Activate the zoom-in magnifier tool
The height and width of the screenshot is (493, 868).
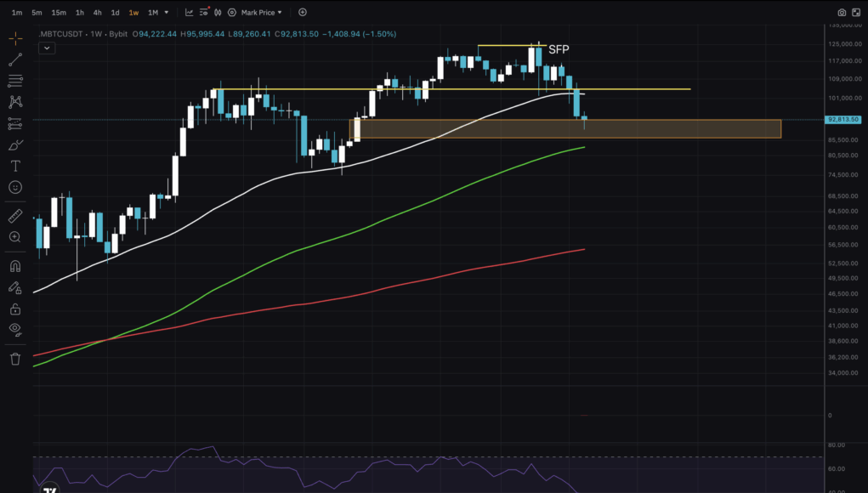pyautogui.click(x=14, y=237)
